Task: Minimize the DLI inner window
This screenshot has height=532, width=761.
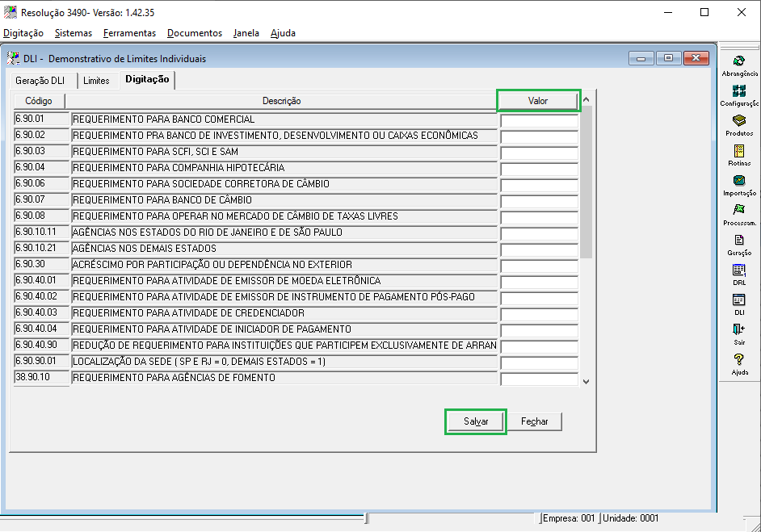Action: coord(641,58)
